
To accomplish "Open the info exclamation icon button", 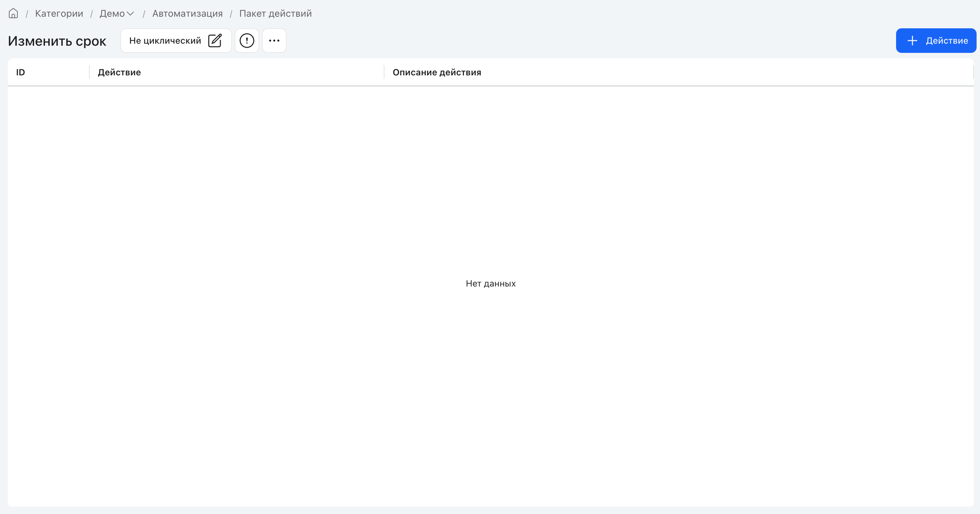I will 247,40.
